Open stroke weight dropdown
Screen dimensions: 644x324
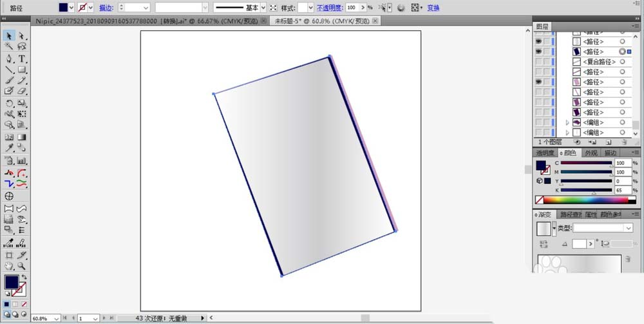pos(146,7)
